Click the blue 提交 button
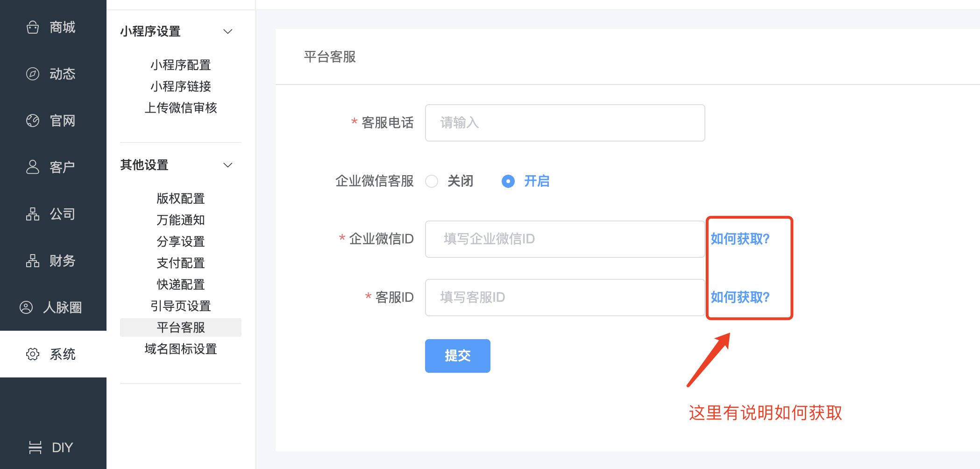Image resolution: width=980 pixels, height=469 pixels. tap(458, 356)
